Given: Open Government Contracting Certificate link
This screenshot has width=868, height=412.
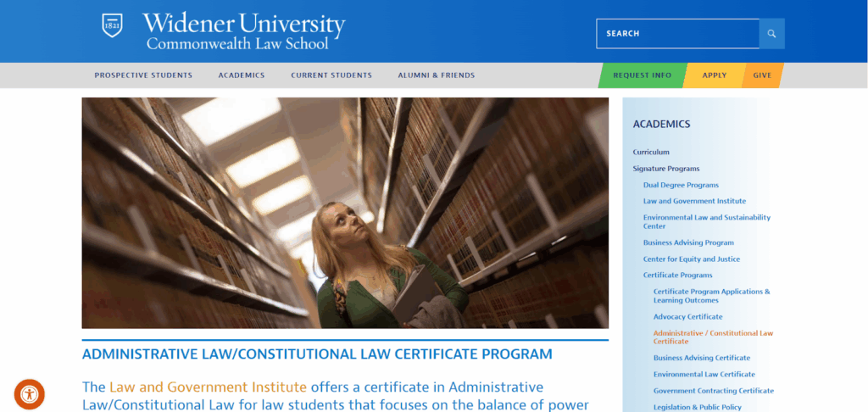Looking at the screenshot, I should click(714, 391).
